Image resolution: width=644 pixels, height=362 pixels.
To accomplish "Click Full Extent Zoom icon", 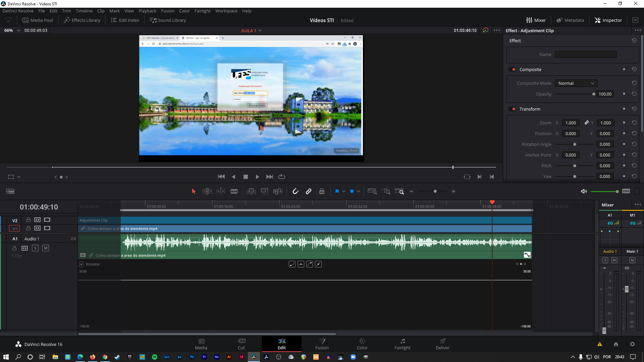I will pyautogui.click(x=372, y=191).
